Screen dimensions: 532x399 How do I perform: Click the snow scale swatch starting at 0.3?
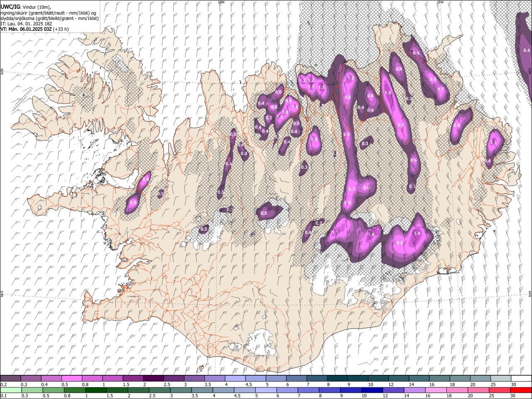pos(31,379)
